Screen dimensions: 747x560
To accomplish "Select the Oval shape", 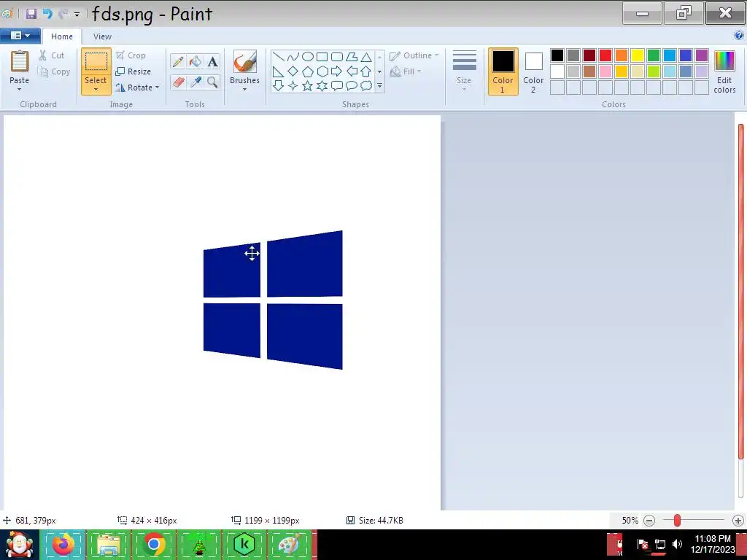I will click(x=308, y=57).
